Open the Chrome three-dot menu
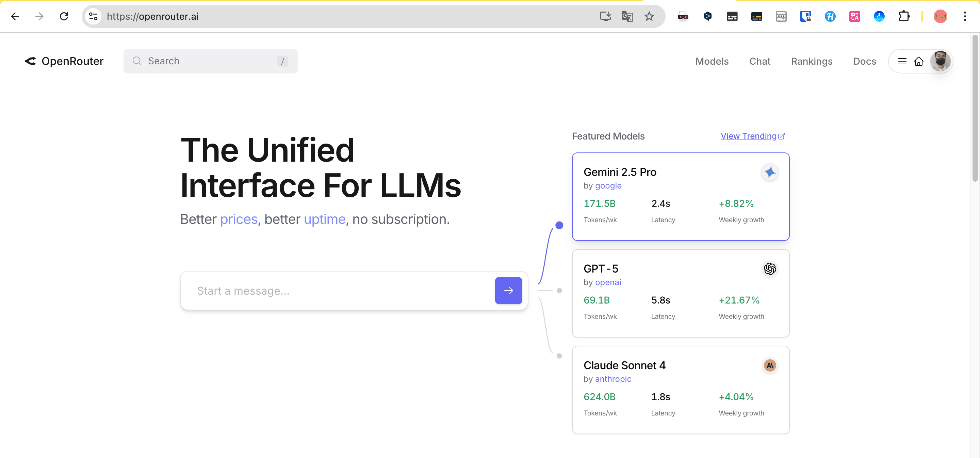980x458 pixels. (x=965, y=16)
